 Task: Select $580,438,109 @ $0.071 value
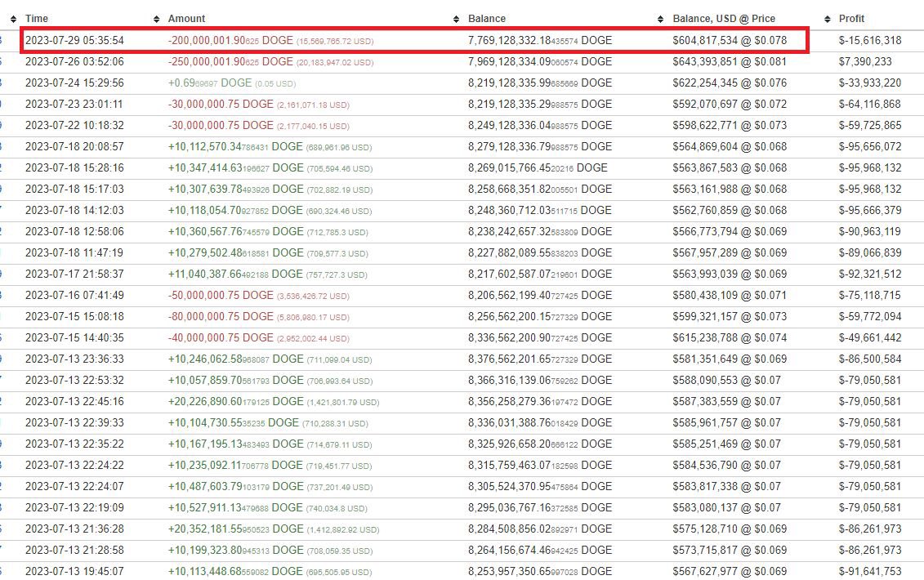coord(730,295)
